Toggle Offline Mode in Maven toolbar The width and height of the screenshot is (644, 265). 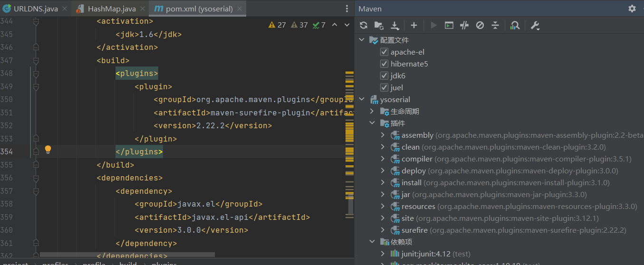coord(464,25)
